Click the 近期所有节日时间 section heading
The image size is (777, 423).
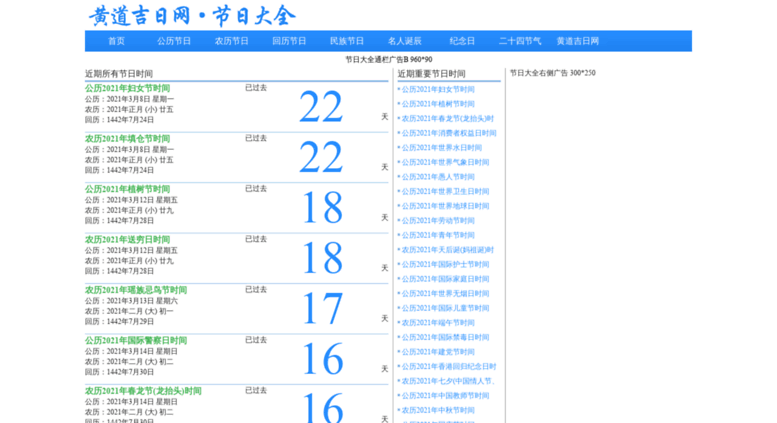(118, 74)
